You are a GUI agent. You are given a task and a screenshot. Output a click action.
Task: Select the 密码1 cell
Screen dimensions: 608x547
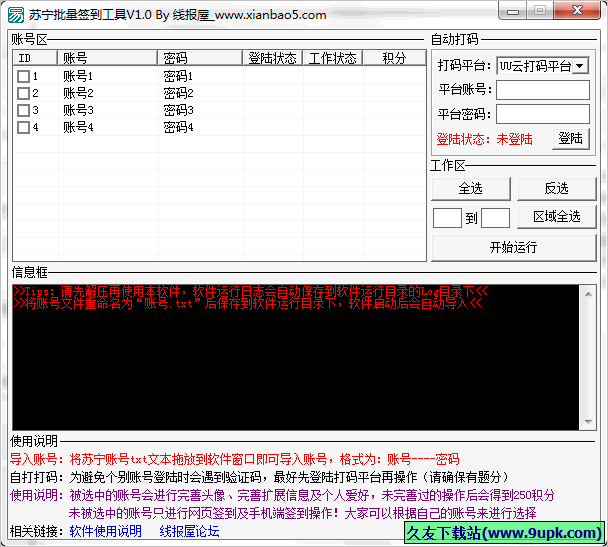178,76
